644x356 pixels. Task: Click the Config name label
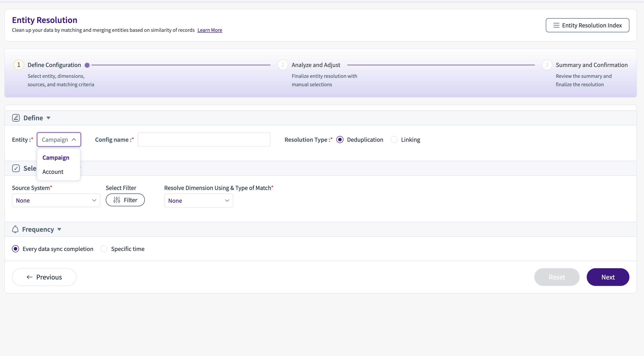click(x=115, y=140)
